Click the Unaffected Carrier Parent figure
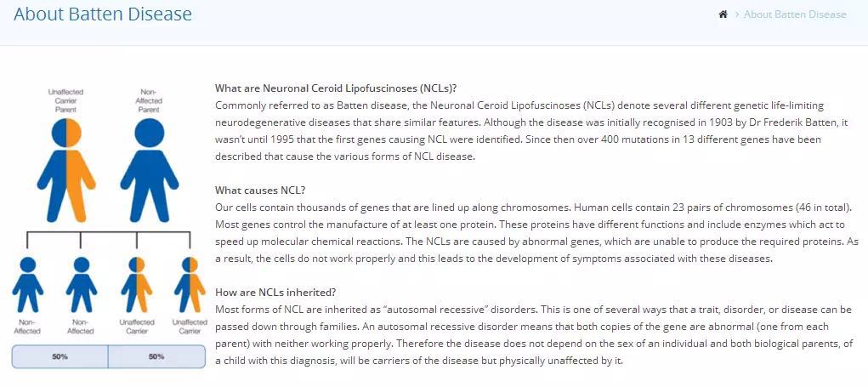 (x=66, y=170)
